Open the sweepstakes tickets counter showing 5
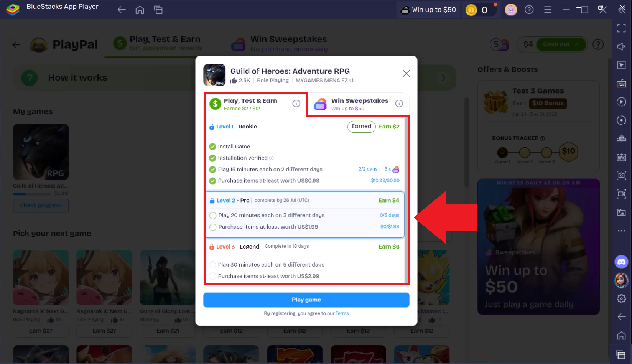The width and height of the screenshot is (632, 364). [499, 45]
